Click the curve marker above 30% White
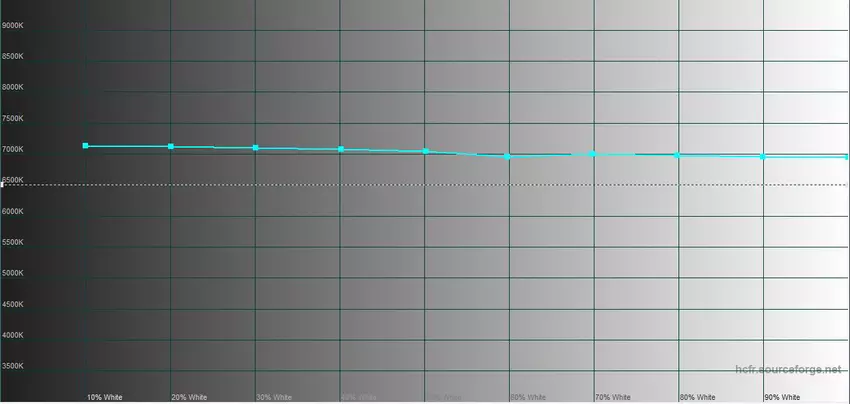 coord(256,148)
